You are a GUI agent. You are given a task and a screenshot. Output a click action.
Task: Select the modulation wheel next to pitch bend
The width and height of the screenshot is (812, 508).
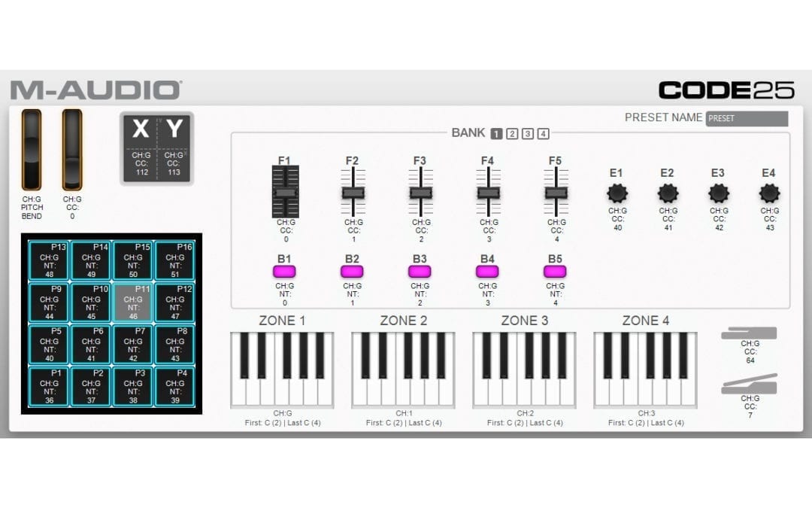point(71,149)
